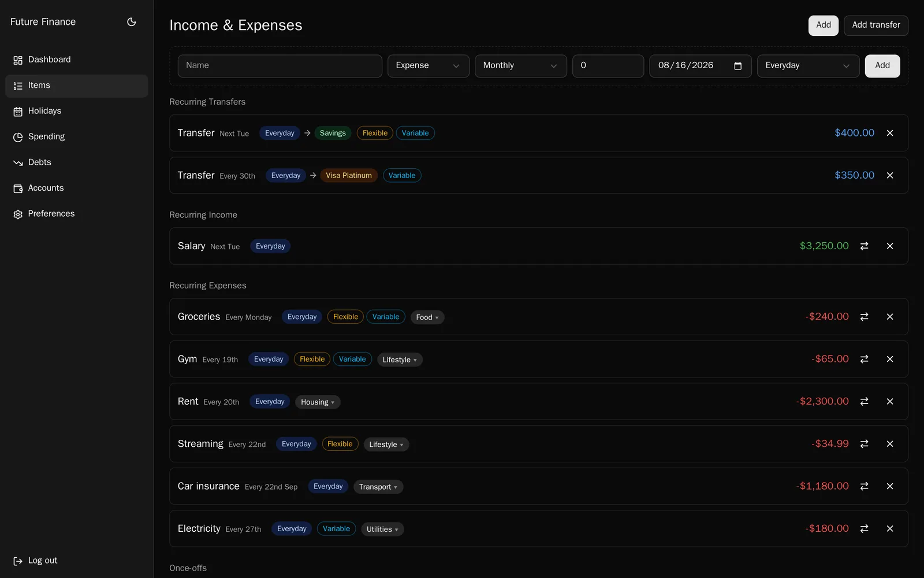Click Car insurance swap arrows icon
Screen dimensions: 924x578
pyautogui.click(x=864, y=487)
